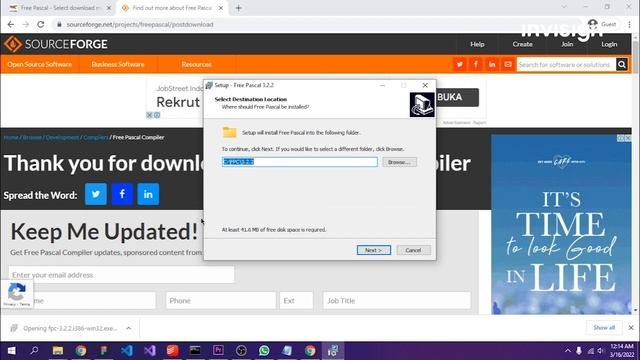Click the Join link in SourceForge header
This screenshot has height=360, width=640.
[x=567, y=44]
